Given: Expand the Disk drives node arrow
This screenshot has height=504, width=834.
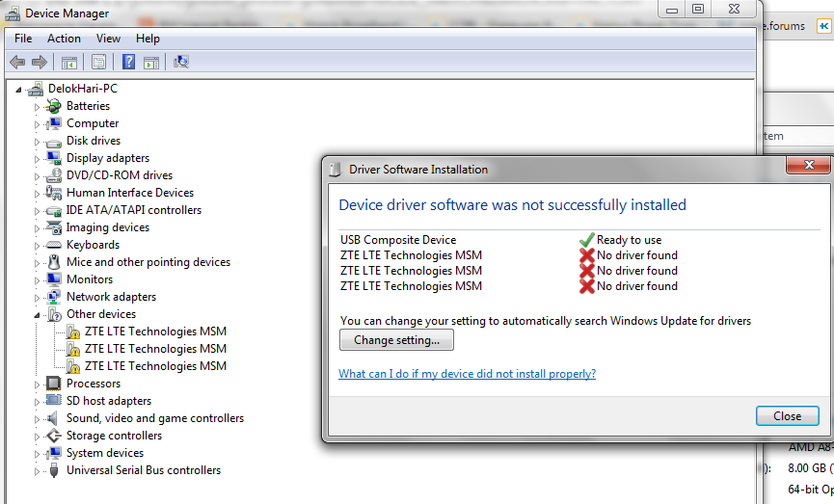Looking at the screenshot, I should tap(37, 142).
